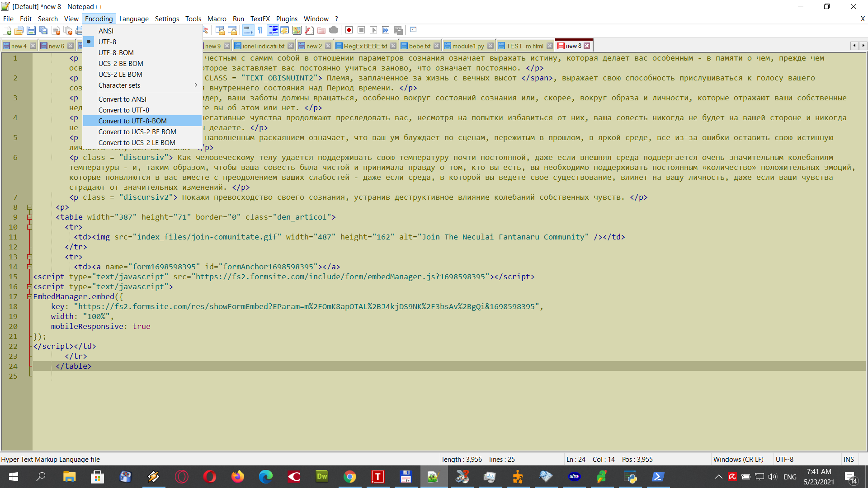Viewport: 868px width, 488px height.
Task: Open the Settings menu
Action: (x=167, y=19)
